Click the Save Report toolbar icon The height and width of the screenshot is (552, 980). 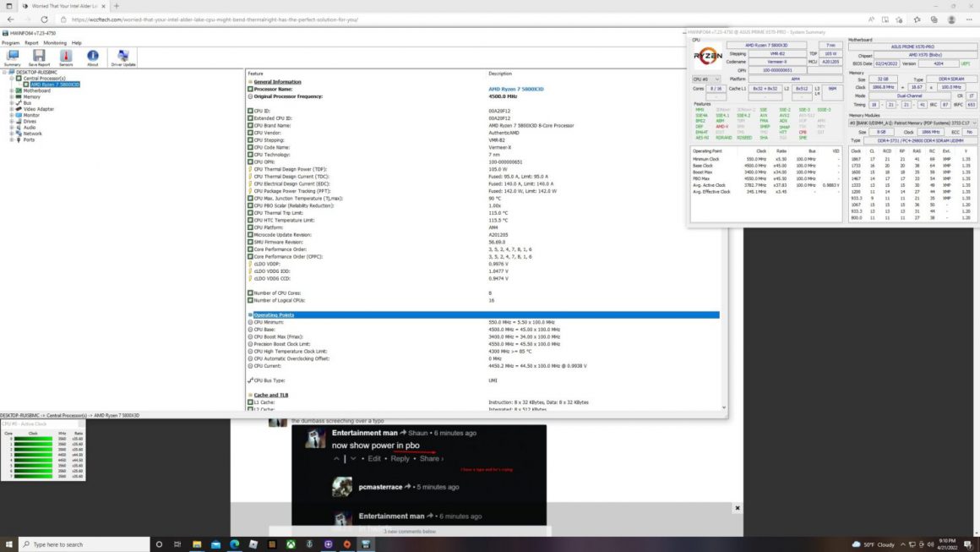point(38,54)
